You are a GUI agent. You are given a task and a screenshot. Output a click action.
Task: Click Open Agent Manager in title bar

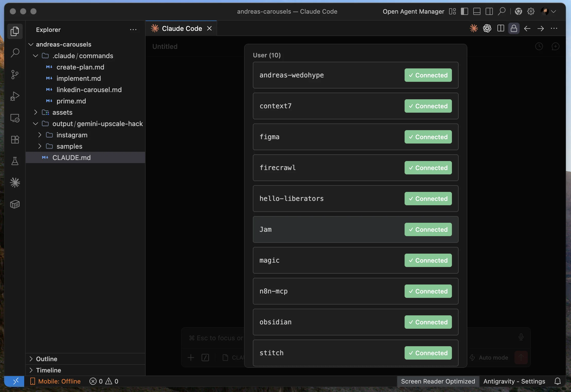[x=413, y=11]
